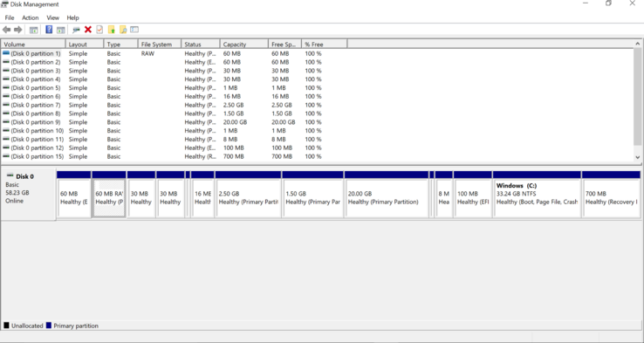Click the Help question mark toolbar icon
This screenshot has height=343, width=644.
pos(49,30)
